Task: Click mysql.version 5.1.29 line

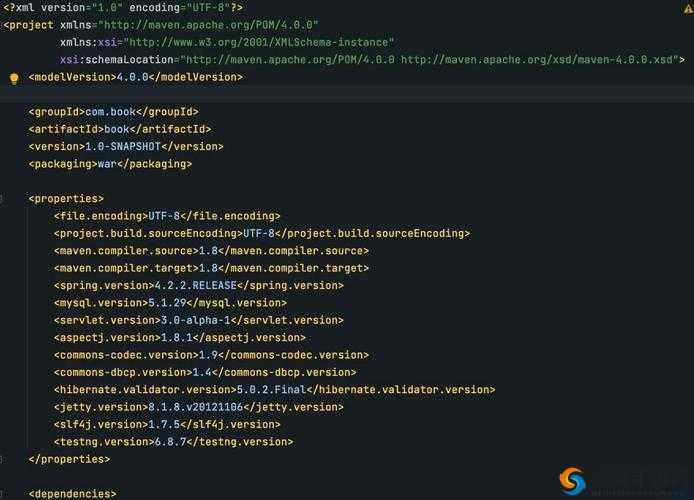Action: point(170,303)
